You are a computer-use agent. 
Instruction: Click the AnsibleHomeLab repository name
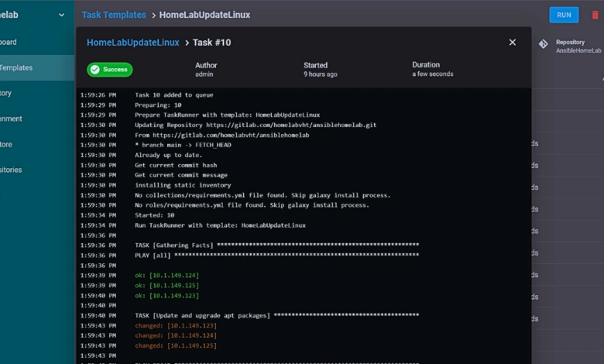(578, 51)
